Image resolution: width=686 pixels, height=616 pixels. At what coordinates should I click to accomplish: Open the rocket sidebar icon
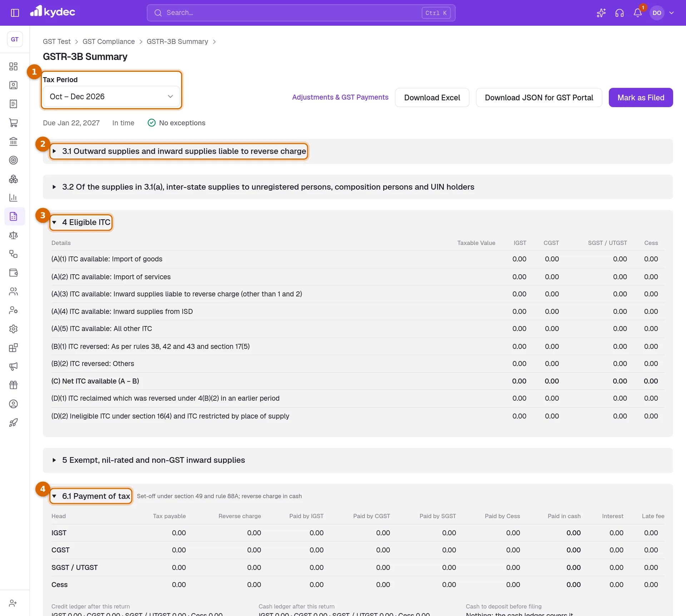14,422
